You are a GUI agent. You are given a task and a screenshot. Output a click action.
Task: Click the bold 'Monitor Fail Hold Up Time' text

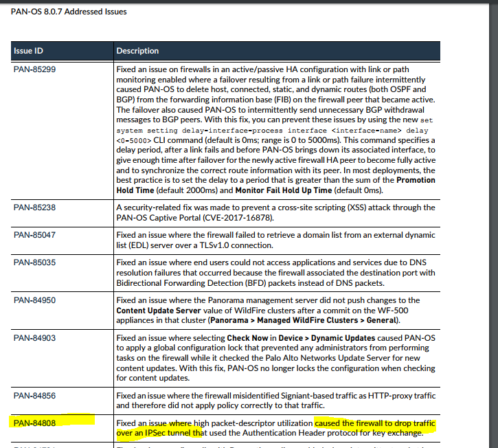pyautogui.click(x=284, y=190)
